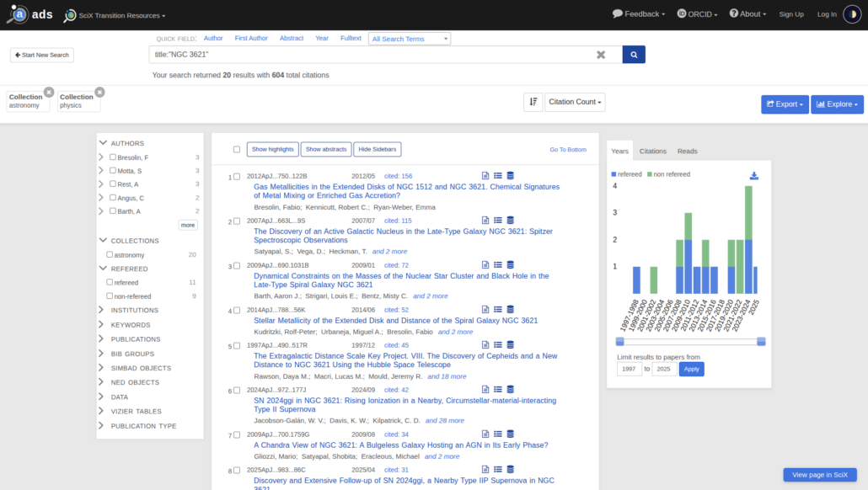Expand the Keywords facet
The height and width of the screenshot is (490, 868).
130,325
